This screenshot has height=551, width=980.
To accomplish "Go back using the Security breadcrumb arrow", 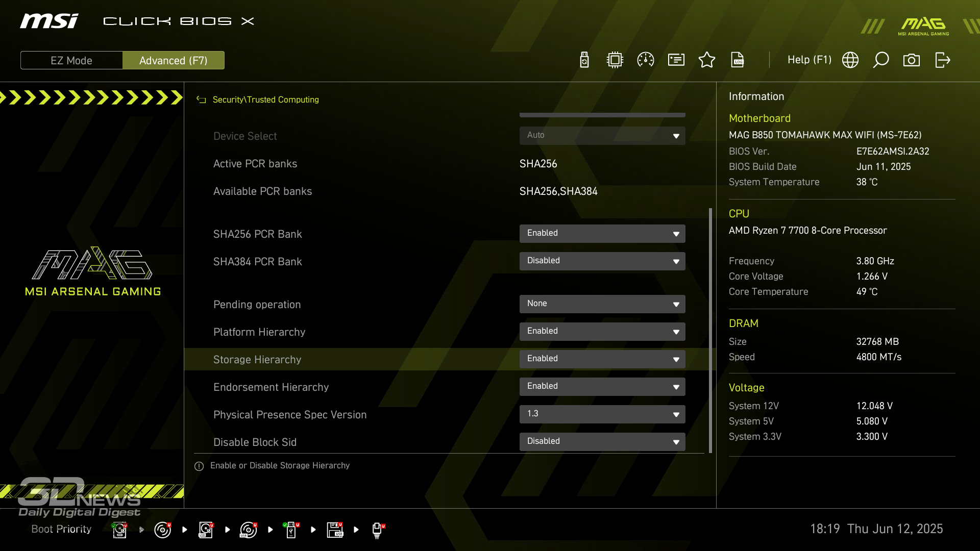I will click(x=201, y=99).
